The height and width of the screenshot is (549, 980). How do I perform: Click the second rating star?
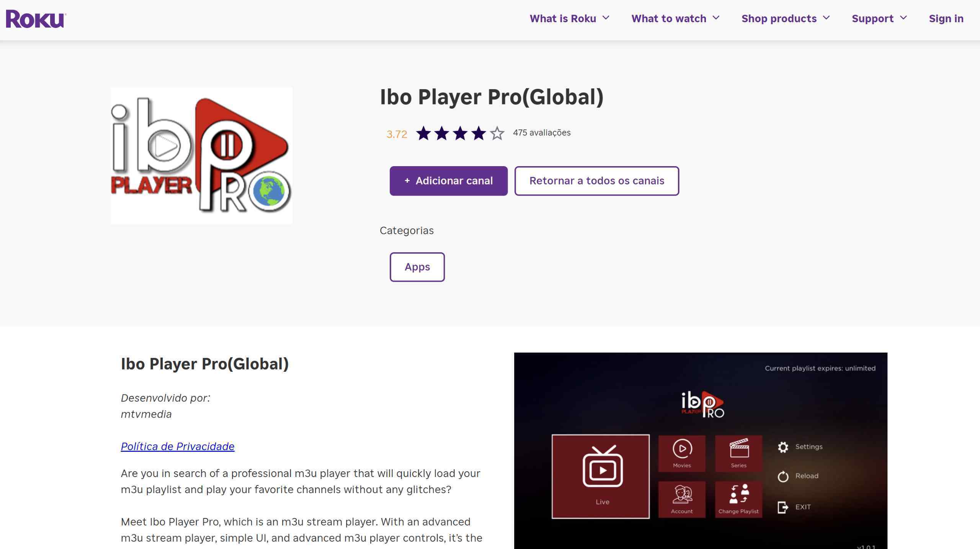(442, 133)
